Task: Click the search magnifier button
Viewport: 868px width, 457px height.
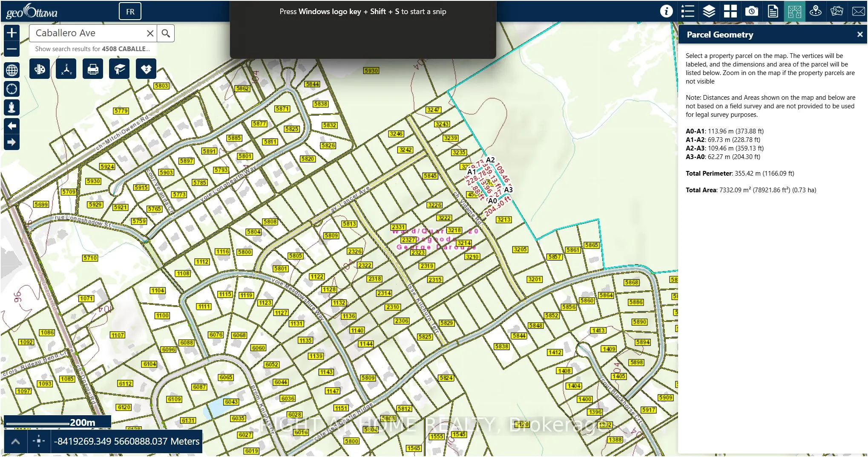Action: point(166,33)
